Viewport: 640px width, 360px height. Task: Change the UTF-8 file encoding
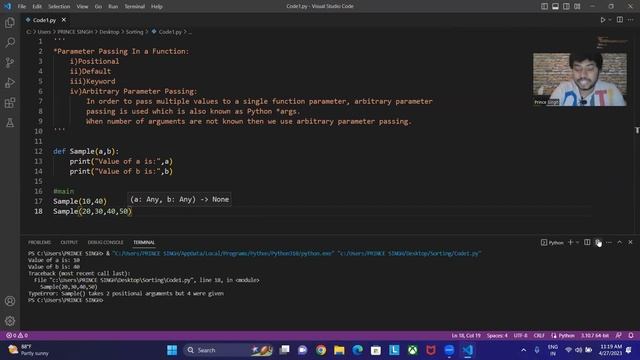coord(520,336)
